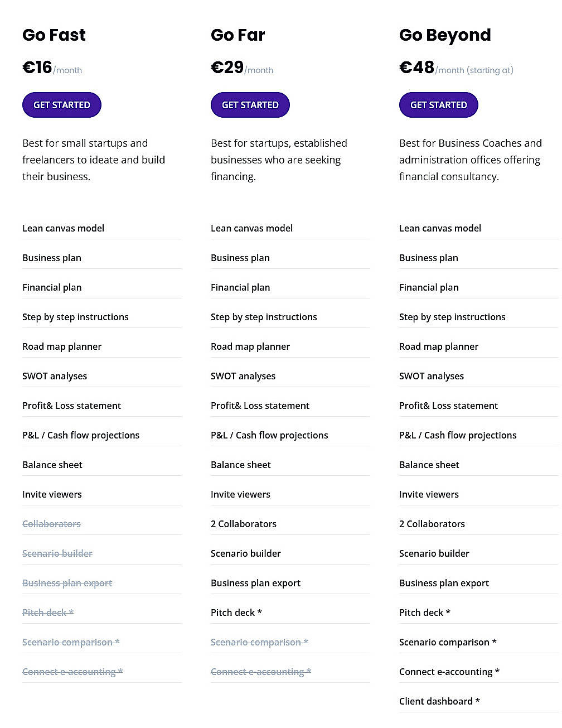Image resolution: width=562 pixels, height=728 pixels.
Task: Click SWOT analyses in the Go Fast column
Action: coord(55,376)
